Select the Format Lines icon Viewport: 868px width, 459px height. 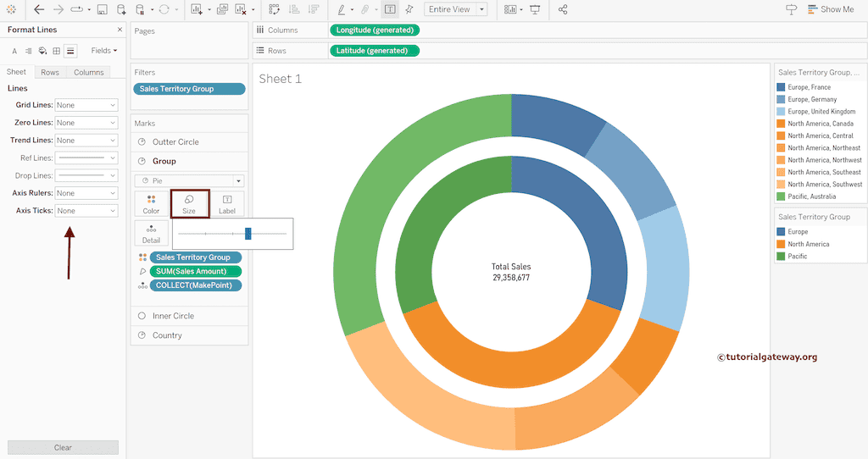pos(70,51)
